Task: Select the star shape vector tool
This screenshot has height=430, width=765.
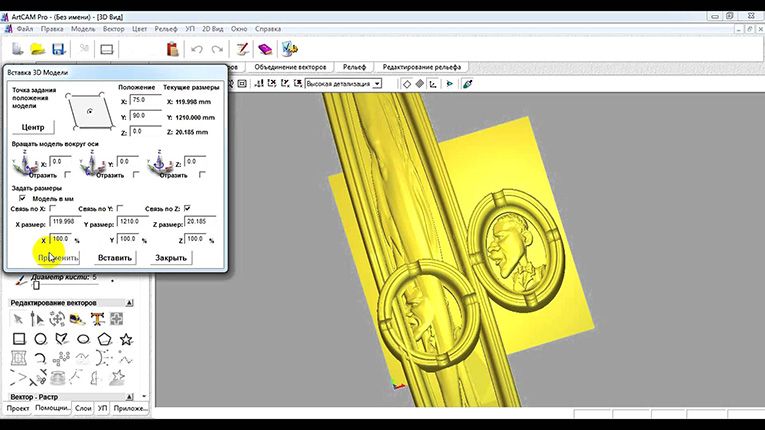Action: pos(126,339)
